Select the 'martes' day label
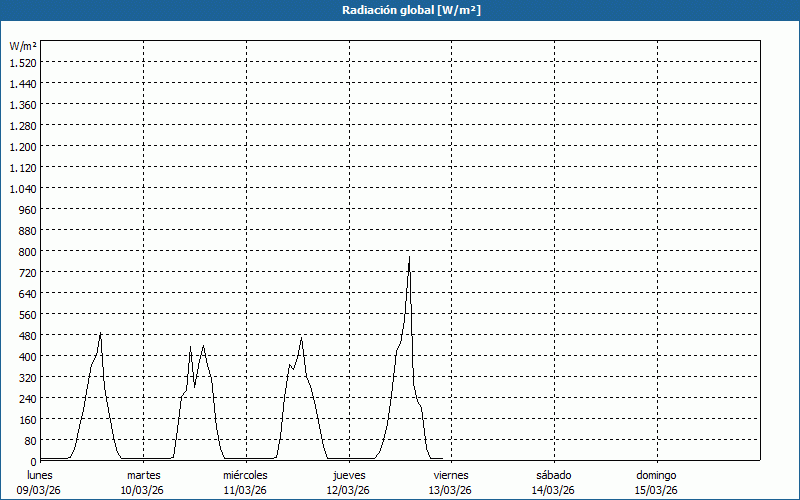Screen dimensions: 800x500 (x=143, y=475)
